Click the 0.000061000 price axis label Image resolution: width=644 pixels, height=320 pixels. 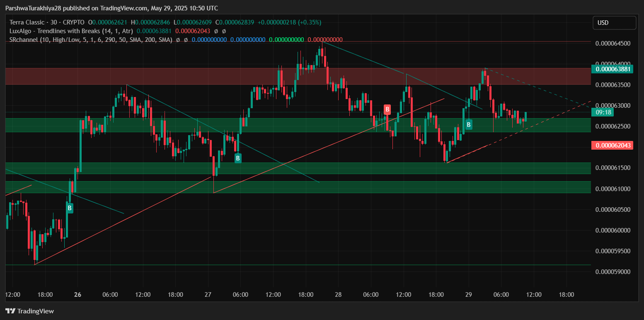click(613, 189)
